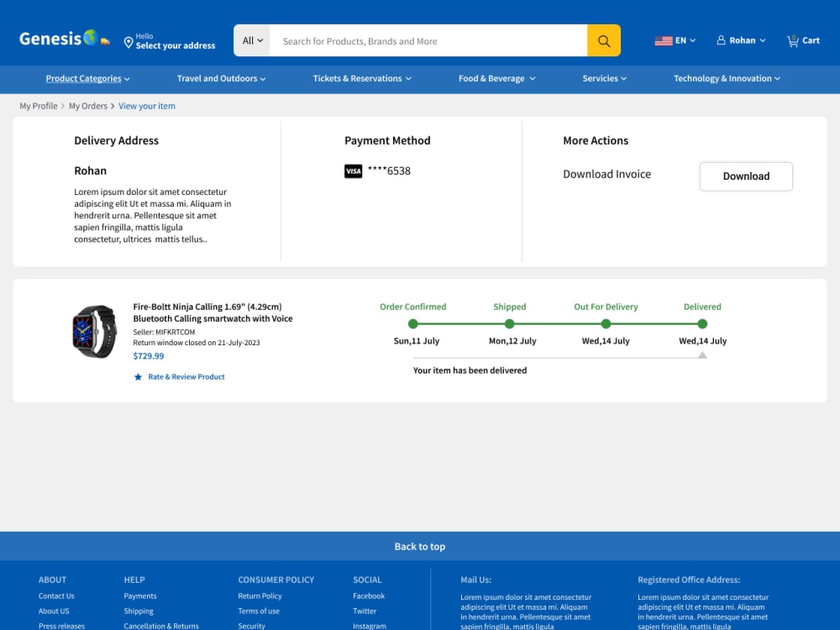Go to My Profile breadcrumb

39,106
